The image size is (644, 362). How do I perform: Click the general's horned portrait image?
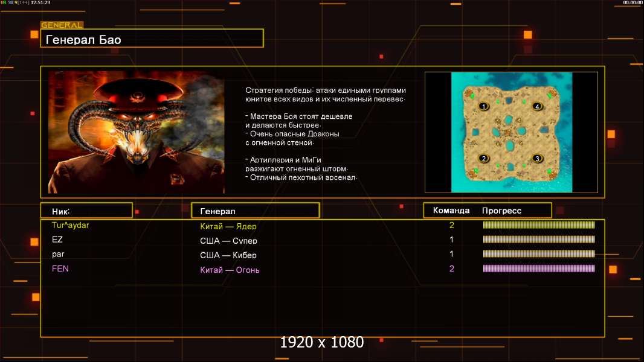coord(137,132)
